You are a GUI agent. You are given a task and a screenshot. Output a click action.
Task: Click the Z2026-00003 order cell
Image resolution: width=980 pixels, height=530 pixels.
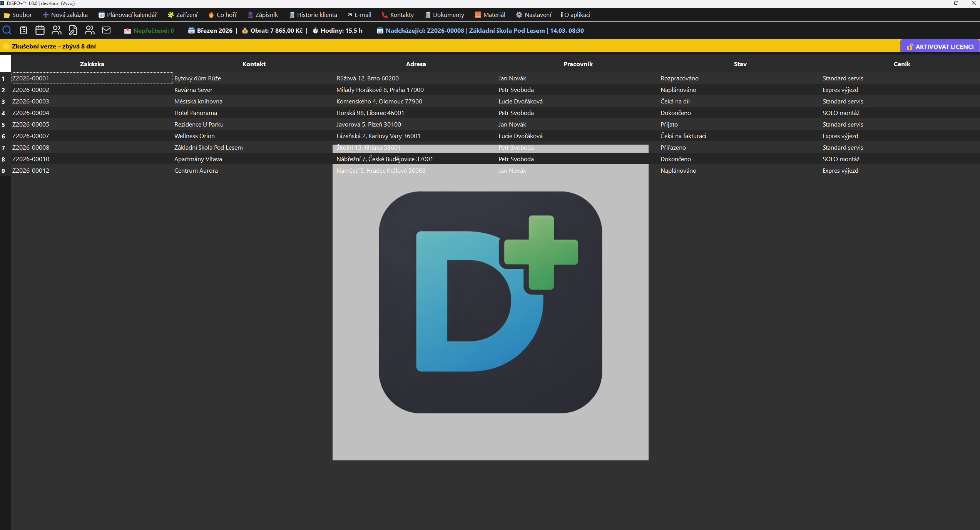click(92, 101)
